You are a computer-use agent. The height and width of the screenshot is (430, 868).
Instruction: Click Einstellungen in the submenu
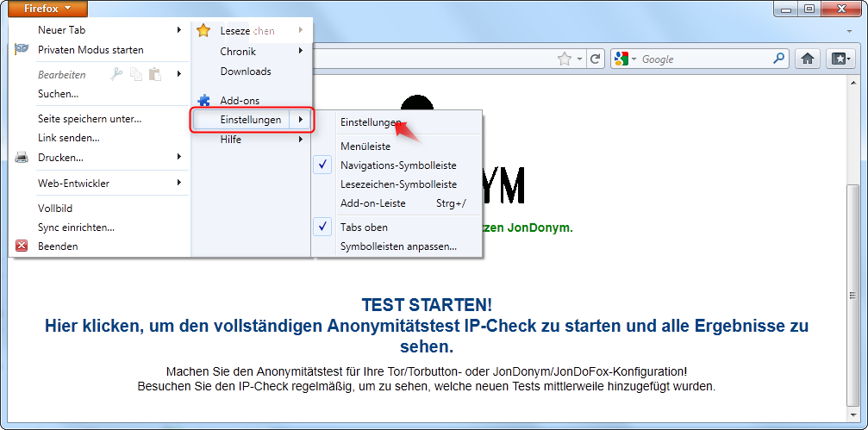point(371,122)
